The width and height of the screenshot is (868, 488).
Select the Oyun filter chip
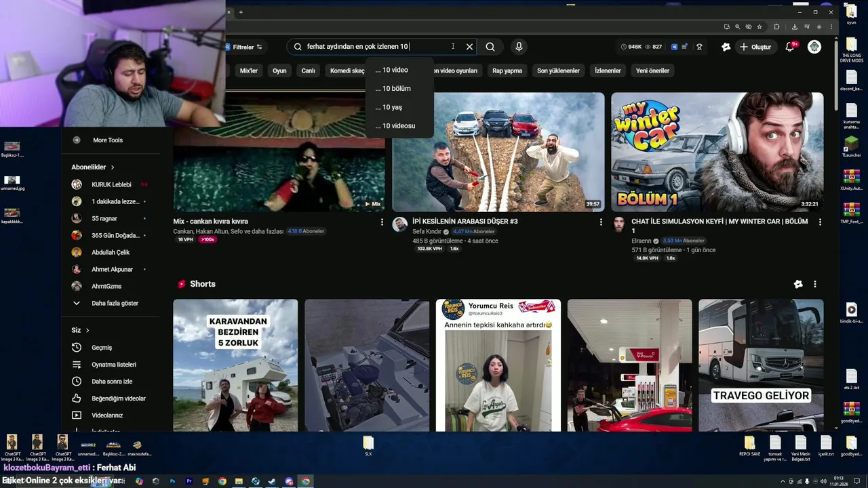[x=279, y=70]
